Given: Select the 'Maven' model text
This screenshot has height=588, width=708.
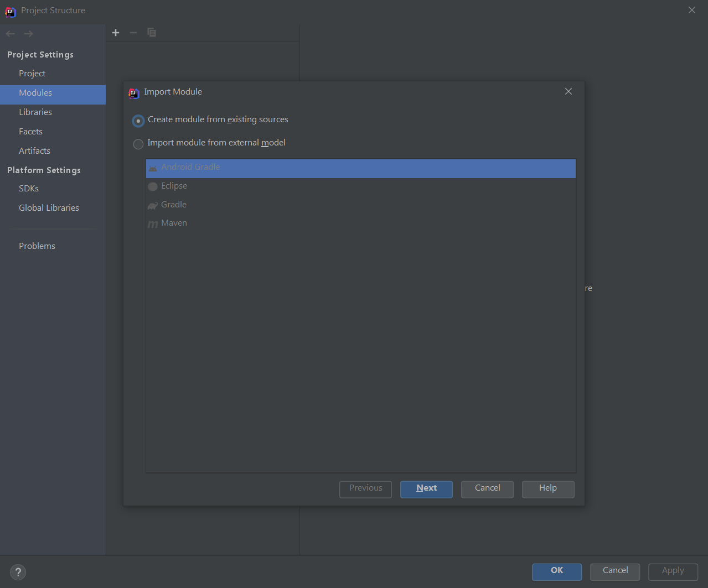Looking at the screenshot, I should pos(174,223).
